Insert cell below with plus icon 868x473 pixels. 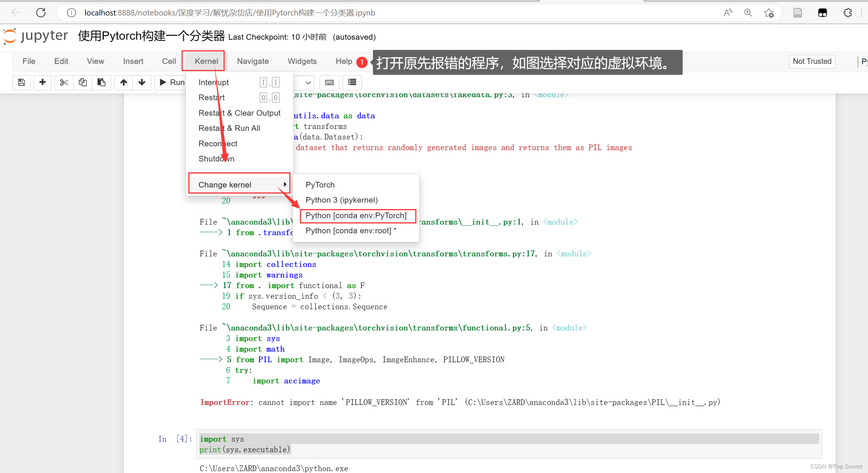pyautogui.click(x=42, y=82)
